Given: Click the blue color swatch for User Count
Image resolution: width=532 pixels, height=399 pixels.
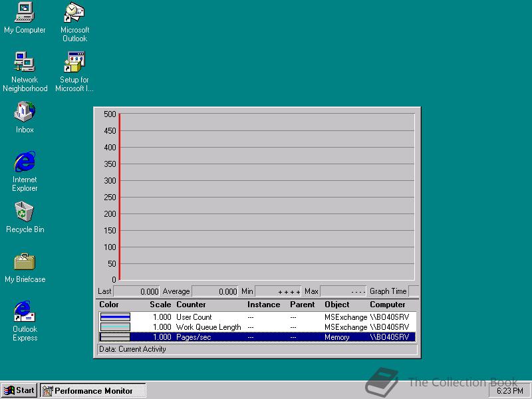Looking at the screenshot, I should click(x=115, y=317).
